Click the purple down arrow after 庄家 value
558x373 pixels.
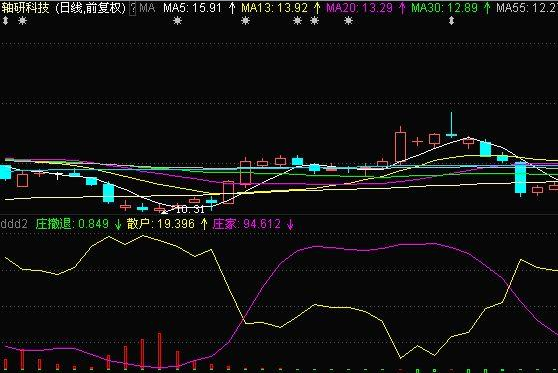(290, 224)
